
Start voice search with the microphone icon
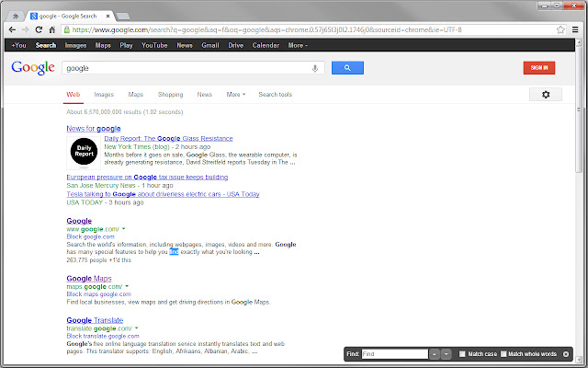coord(315,68)
